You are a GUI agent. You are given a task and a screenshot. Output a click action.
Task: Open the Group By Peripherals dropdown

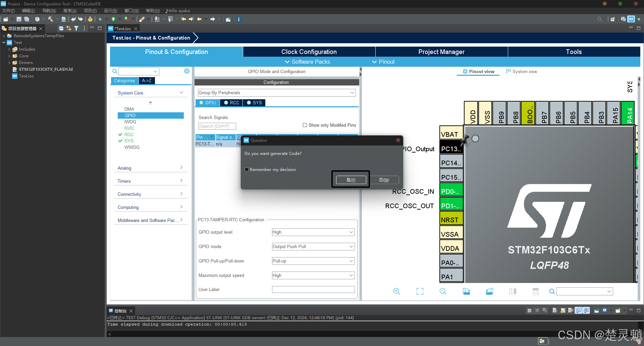coord(277,93)
